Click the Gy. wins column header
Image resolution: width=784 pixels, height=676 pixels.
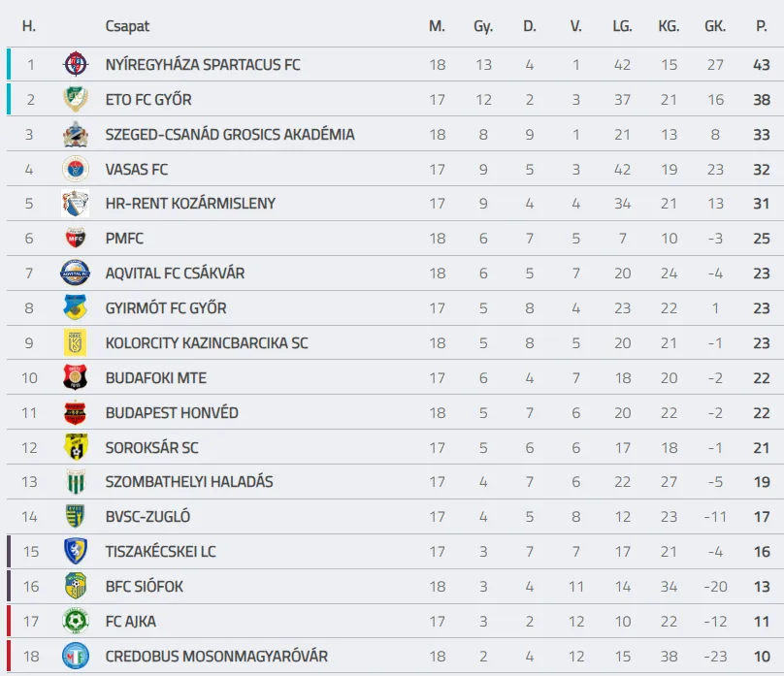tap(483, 26)
